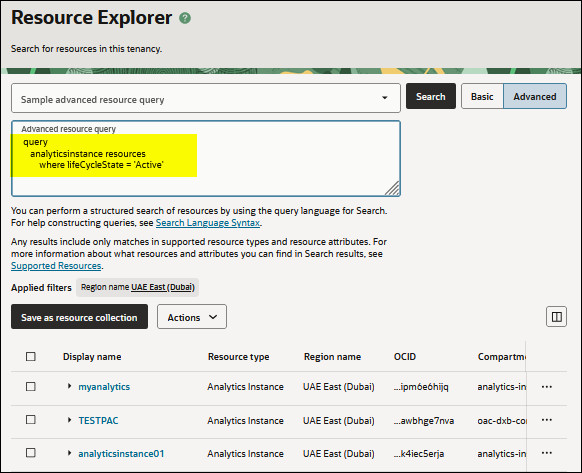Viewport: 582px width, 473px height.
Task: Click the Search button
Action: coord(431,97)
